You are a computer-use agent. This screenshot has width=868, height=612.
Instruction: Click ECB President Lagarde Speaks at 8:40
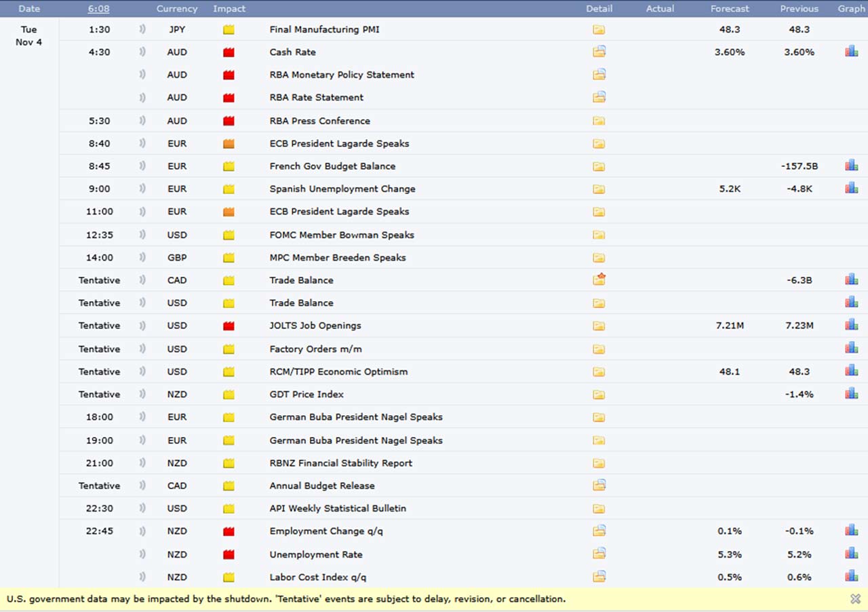pos(339,143)
